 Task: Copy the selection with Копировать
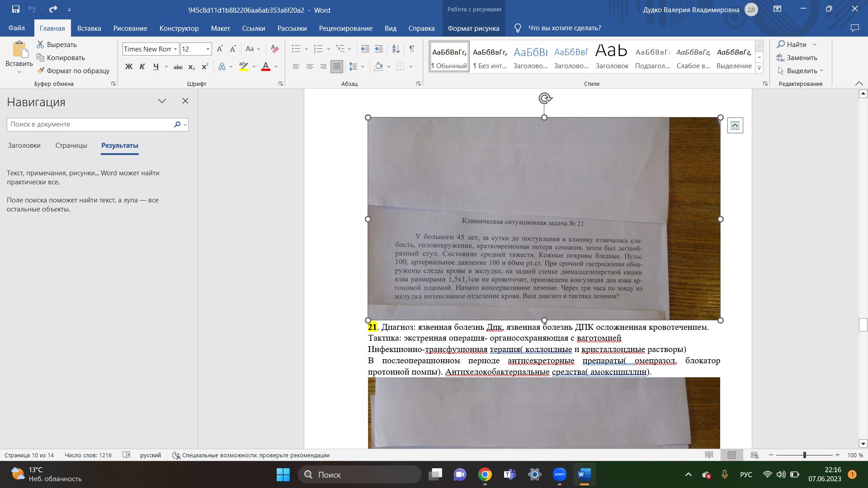(61, 57)
